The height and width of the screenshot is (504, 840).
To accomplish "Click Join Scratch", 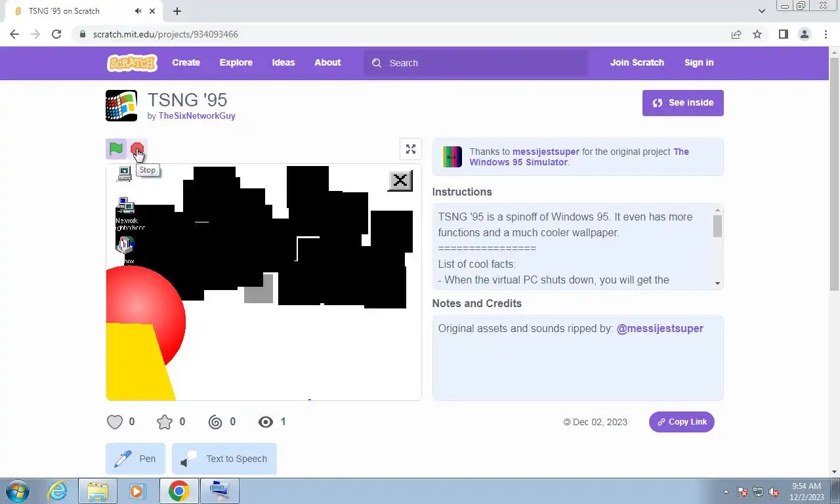I will click(x=637, y=63).
